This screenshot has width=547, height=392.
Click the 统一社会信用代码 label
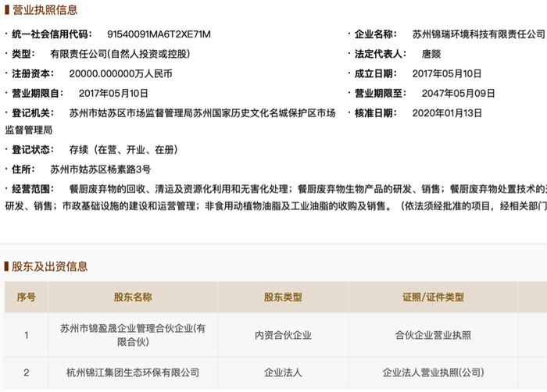click(52, 34)
